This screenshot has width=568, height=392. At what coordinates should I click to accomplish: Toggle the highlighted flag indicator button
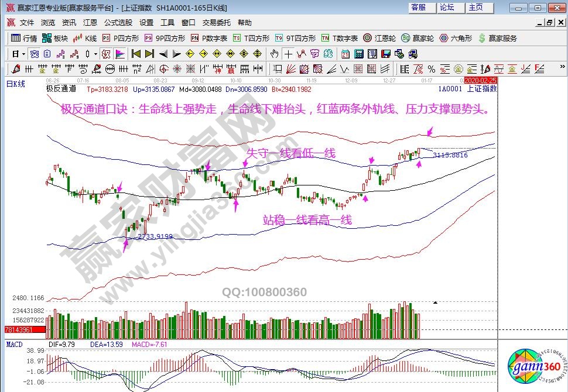[119, 54]
